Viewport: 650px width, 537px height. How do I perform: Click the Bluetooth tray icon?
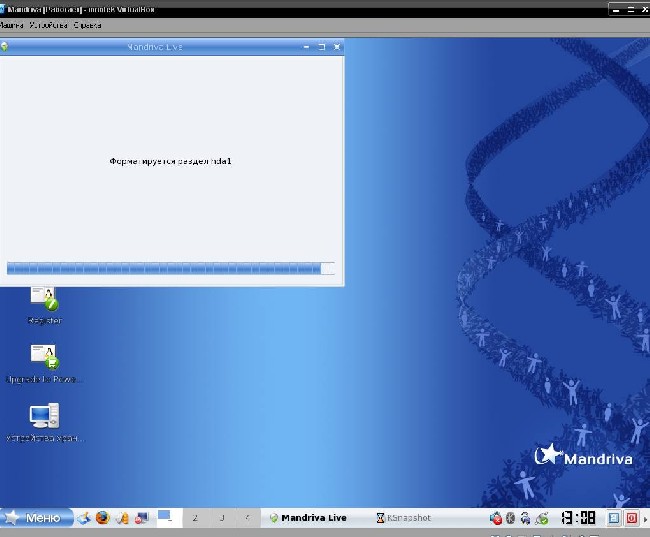[x=511, y=518]
